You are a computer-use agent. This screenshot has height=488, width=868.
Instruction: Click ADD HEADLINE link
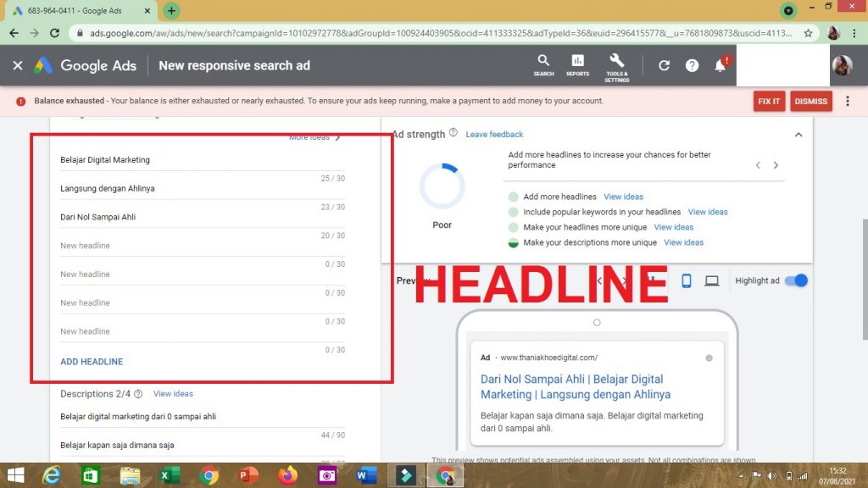point(92,362)
